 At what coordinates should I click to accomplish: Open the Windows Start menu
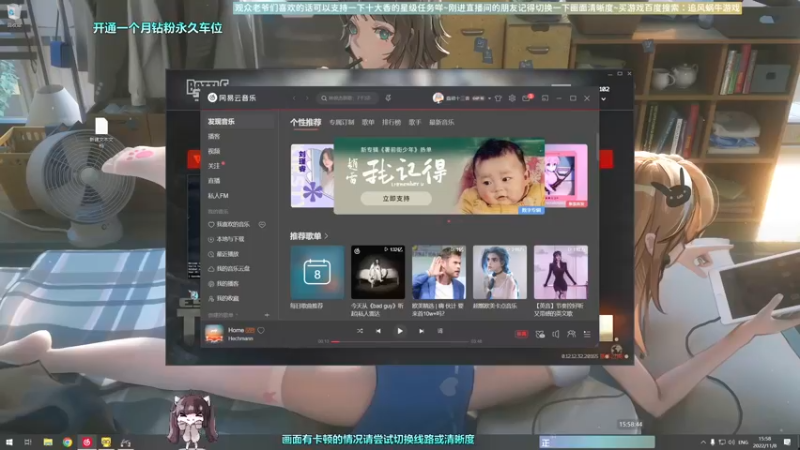click(x=9, y=442)
